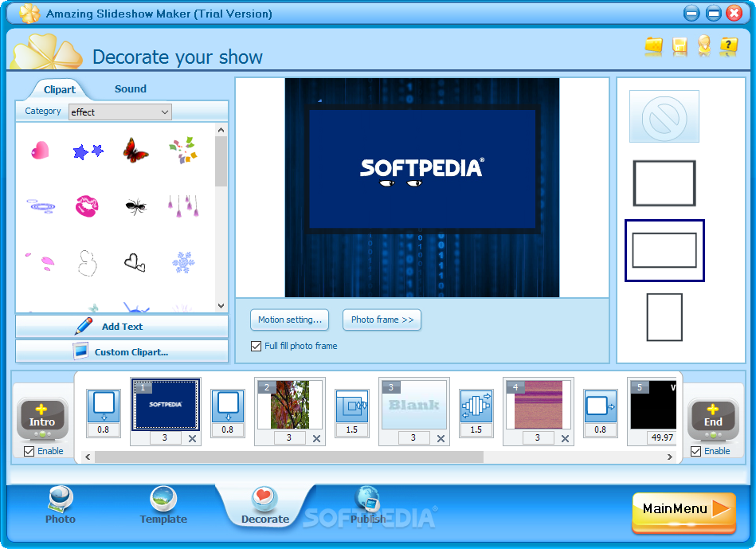Choose the selected thin landscape frame
Screen dimensions: 756x549
(664, 250)
